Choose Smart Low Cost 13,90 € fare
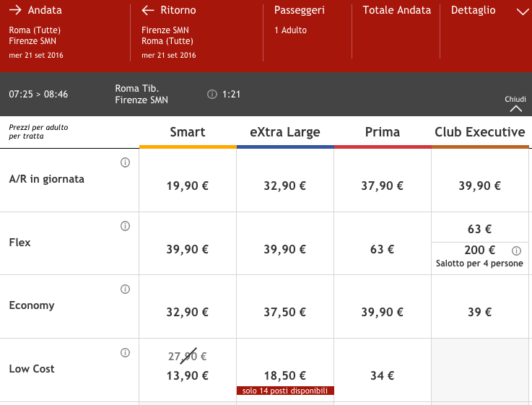Image resolution: width=532 pixels, height=405 pixels. pyautogui.click(x=188, y=375)
